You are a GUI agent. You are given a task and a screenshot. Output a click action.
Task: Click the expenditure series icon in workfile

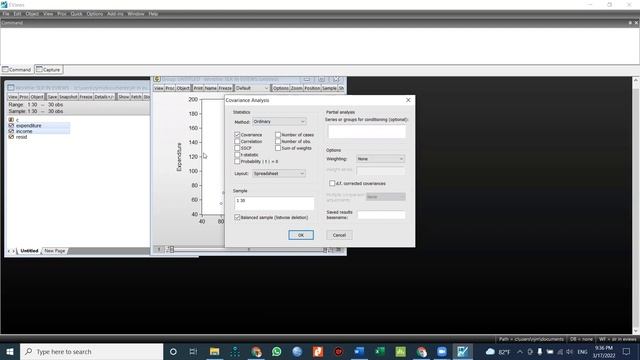click(x=11, y=126)
